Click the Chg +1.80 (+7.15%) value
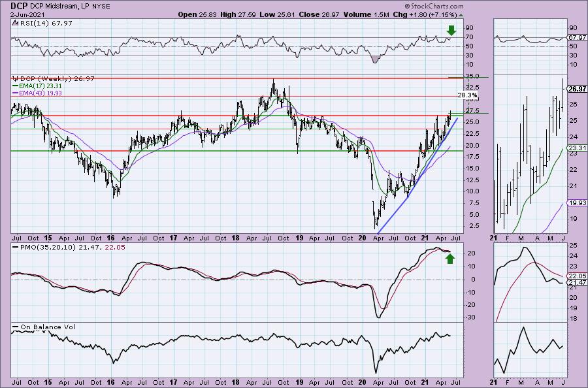Screen dimensions: 588x388 425,14
